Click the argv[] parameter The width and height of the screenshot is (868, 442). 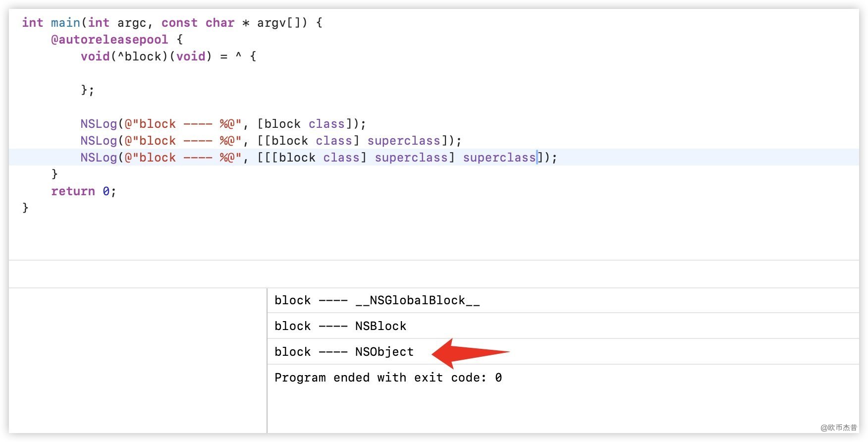pyautogui.click(x=278, y=23)
